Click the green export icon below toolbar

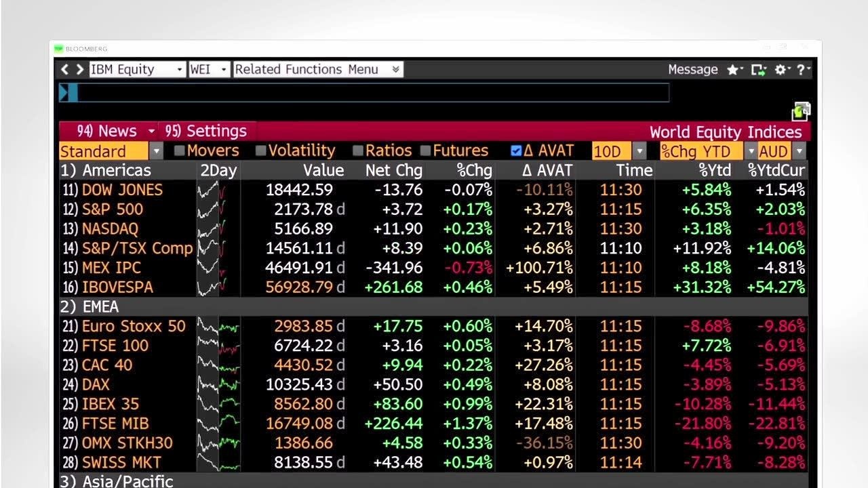[x=801, y=111]
